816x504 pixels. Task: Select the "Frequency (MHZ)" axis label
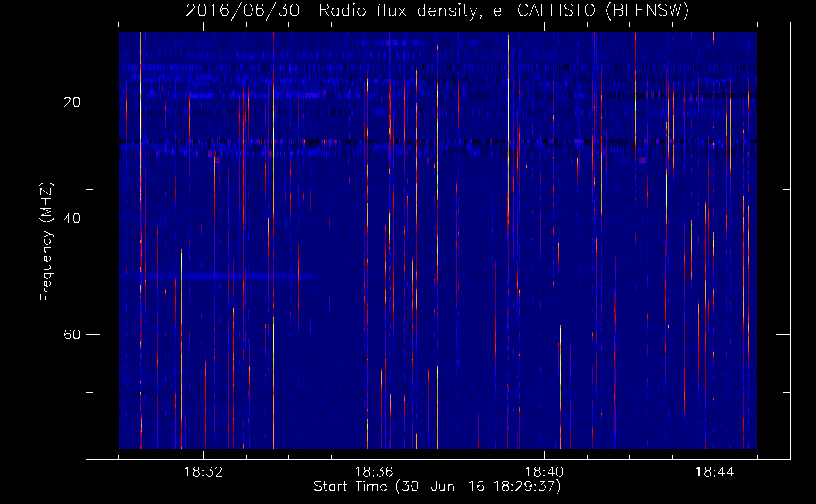pyautogui.click(x=46, y=242)
